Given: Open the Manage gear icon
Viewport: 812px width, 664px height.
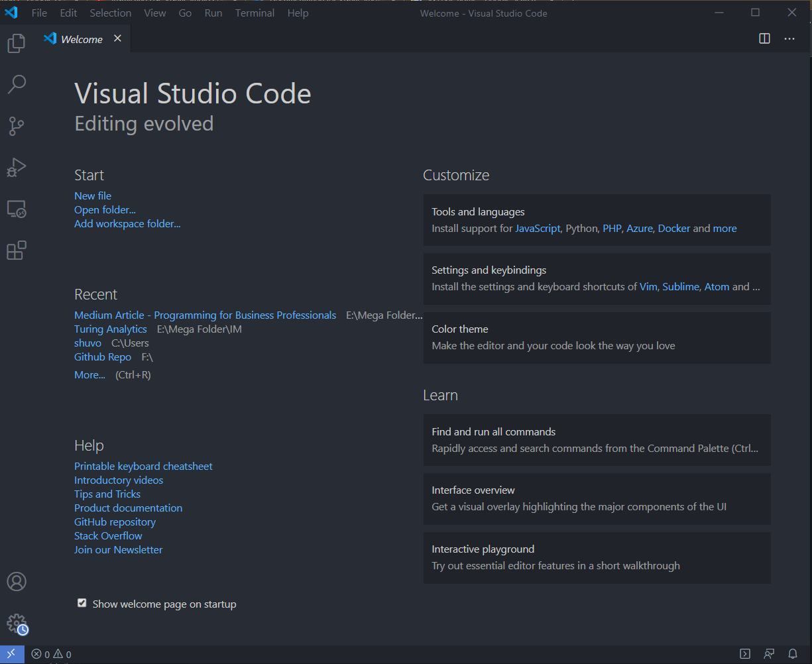Looking at the screenshot, I should [16, 623].
